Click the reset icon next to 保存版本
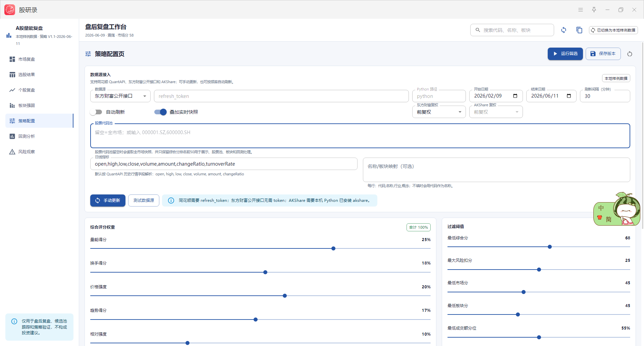 [630, 54]
